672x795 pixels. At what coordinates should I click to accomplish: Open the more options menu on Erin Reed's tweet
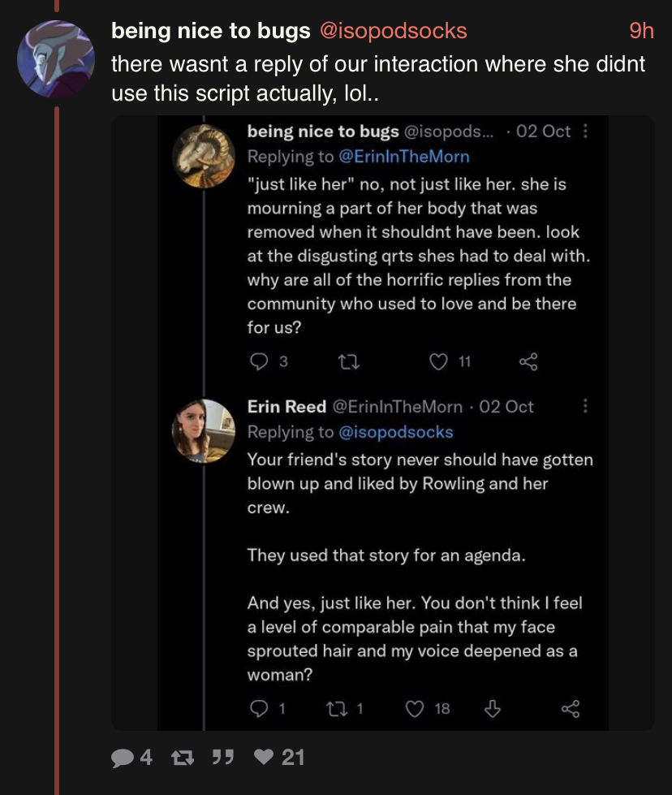click(586, 406)
